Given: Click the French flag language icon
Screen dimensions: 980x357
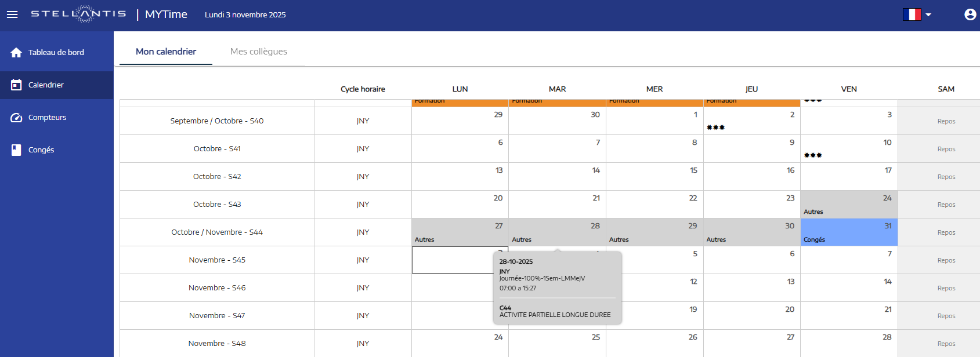Looking at the screenshot, I should (x=912, y=14).
